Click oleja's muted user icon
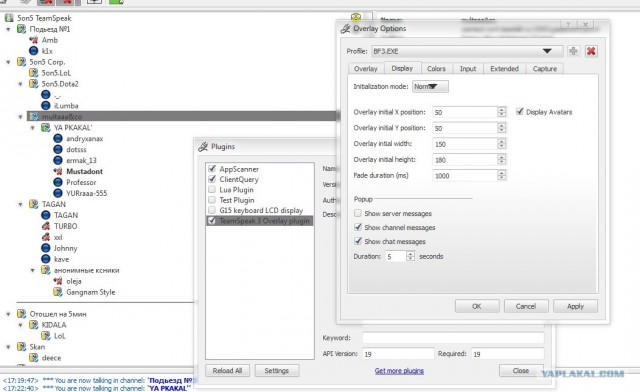 point(58,281)
